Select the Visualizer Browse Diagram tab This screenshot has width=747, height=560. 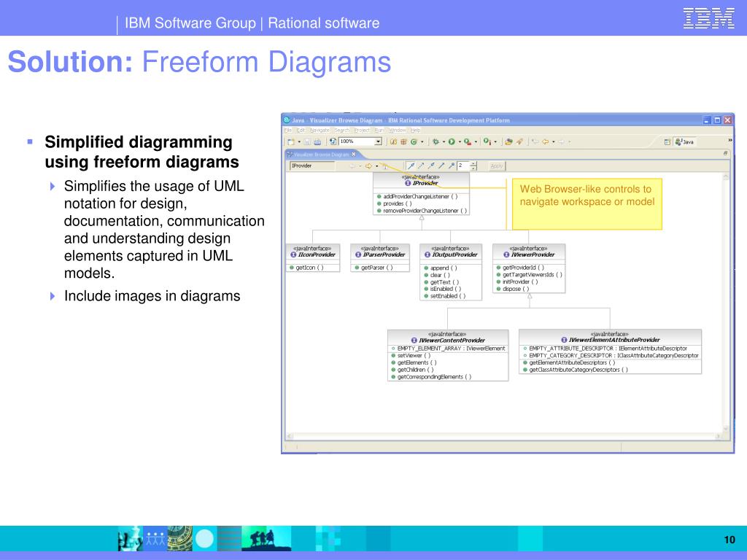pos(321,155)
